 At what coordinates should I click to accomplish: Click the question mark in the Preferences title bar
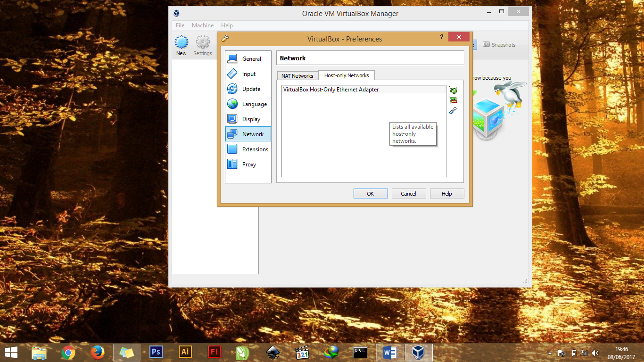pos(442,37)
